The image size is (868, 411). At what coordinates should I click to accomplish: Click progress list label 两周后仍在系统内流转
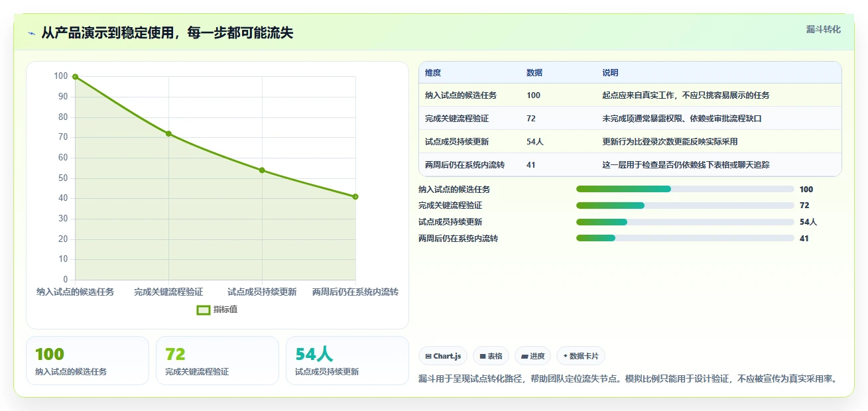click(x=458, y=238)
